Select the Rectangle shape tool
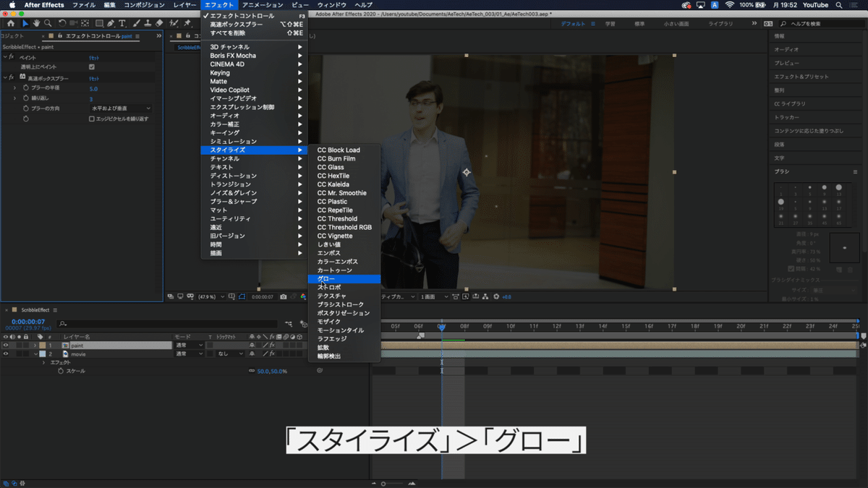The image size is (868, 488). point(98,23)
